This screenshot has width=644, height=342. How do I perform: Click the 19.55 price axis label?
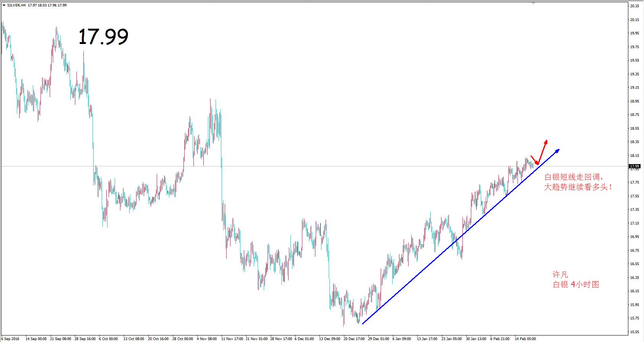point(635,60)
